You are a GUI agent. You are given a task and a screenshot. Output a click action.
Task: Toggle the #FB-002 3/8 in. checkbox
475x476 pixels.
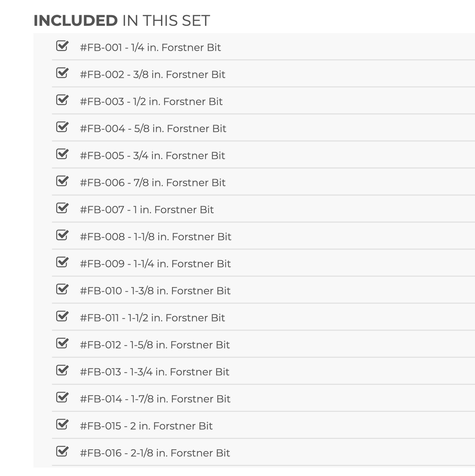coord(62,73)
